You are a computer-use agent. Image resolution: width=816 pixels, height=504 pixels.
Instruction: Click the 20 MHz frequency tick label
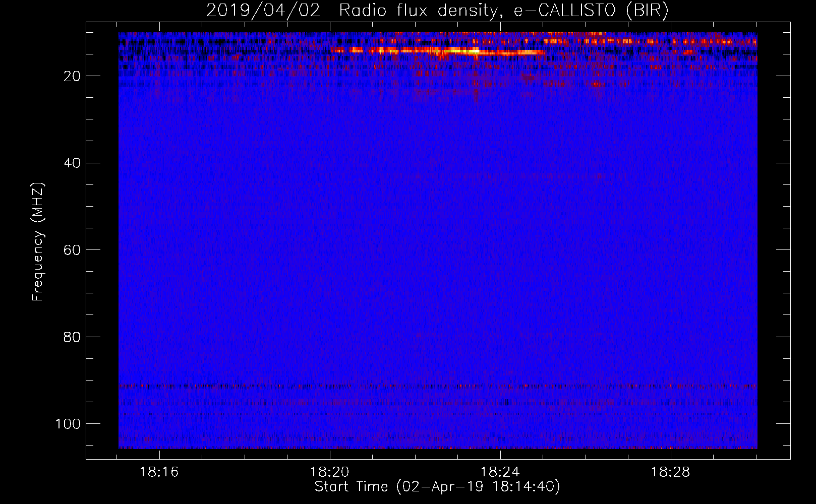[x=72, y=76]
